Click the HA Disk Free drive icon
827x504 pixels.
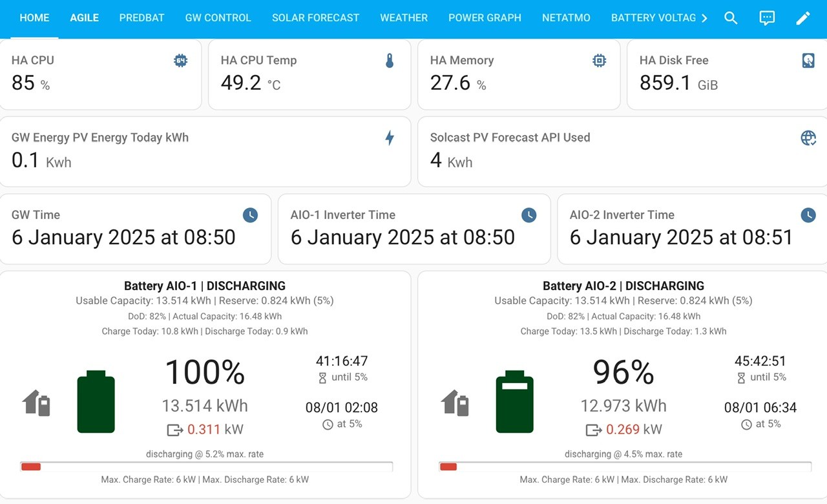click(x=808, y=61)
